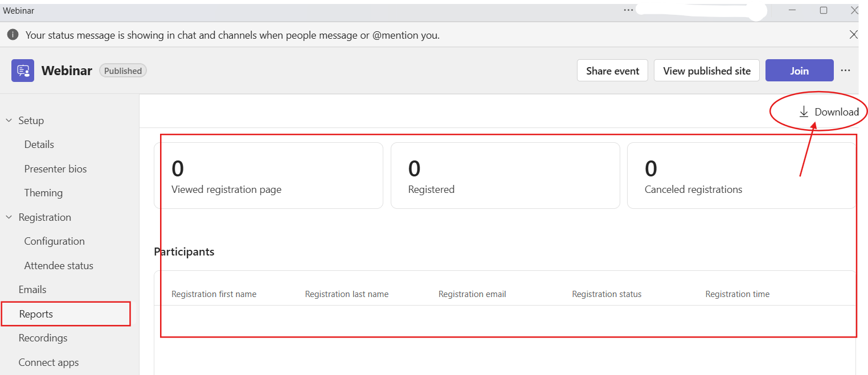Open Recordings page
Screen dimensions: 868x375
click(x=43, y=338)
